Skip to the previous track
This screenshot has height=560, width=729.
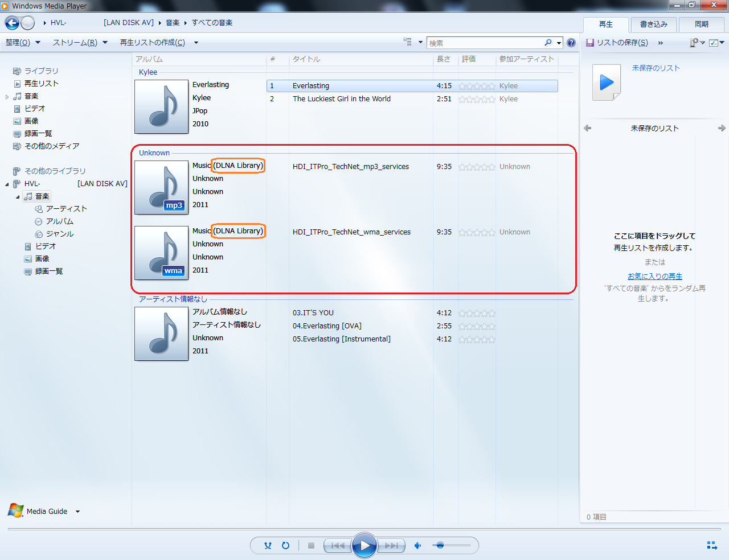[x=338, y=545]
